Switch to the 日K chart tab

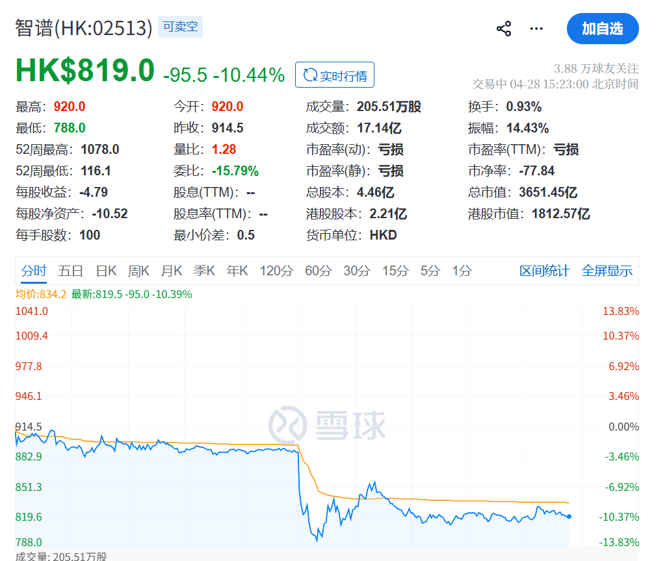coord(106,270)
